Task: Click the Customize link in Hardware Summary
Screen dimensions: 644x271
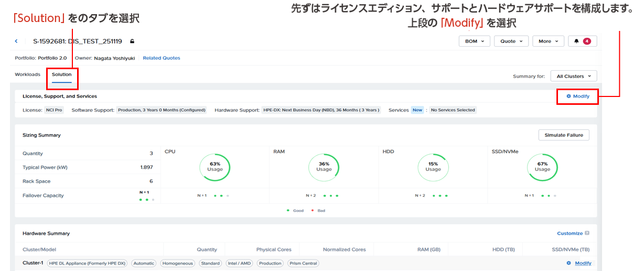Action: coord(570,233)
